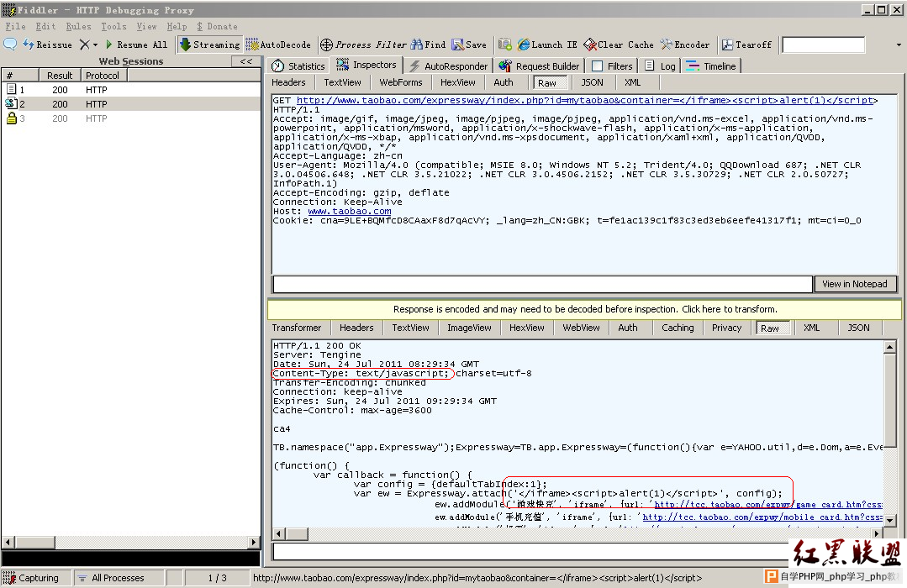Open the Find sessions tool

428,45
